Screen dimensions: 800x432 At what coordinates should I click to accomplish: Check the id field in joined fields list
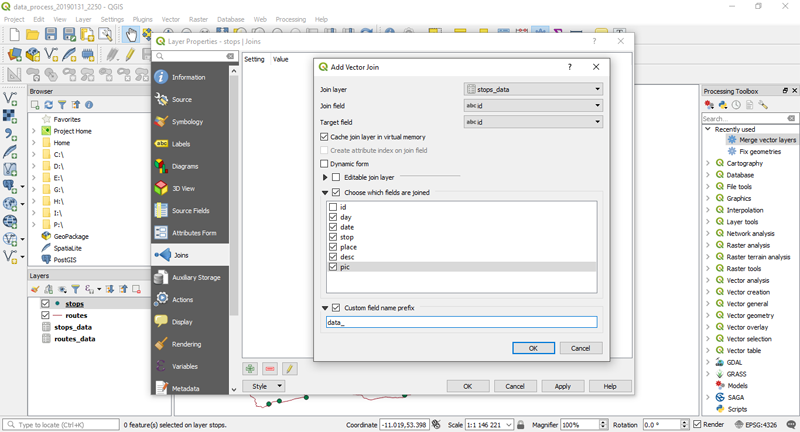click(333, 207)
